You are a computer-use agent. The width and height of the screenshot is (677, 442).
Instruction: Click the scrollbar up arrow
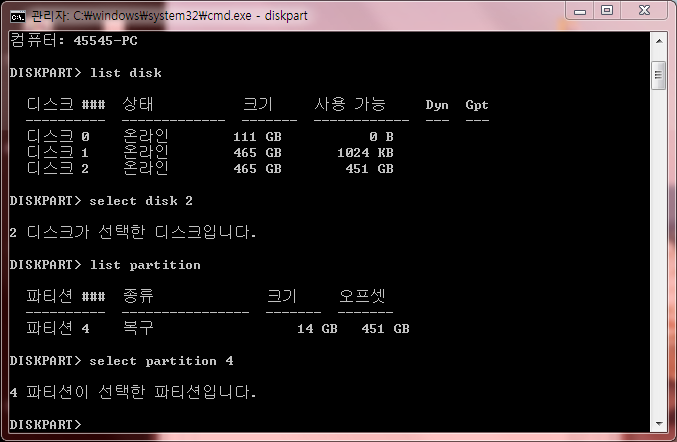click(x=659, y=41)
